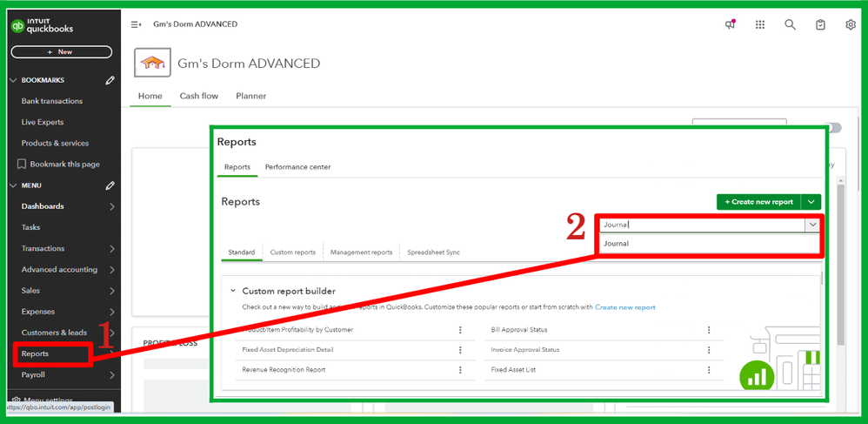Image resolution: width=868 pixels, height=424 pixels.
Task: Open the report search dropdown arrow
Action: click(812, 225)
